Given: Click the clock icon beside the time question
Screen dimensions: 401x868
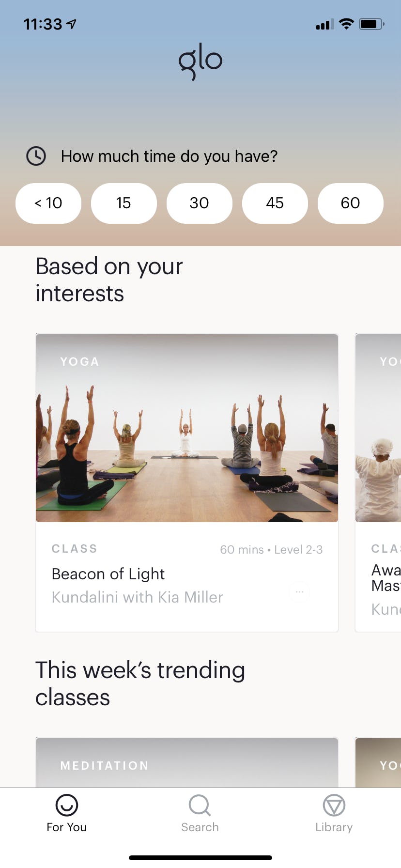Looking at the screenshot, I should click(36, 156).
